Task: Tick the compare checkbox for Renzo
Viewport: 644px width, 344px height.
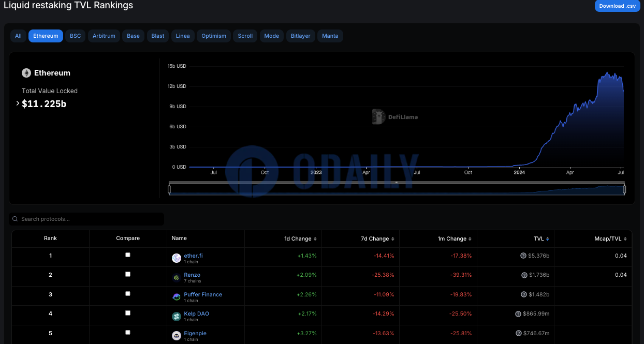Action: tap(128, 274)
